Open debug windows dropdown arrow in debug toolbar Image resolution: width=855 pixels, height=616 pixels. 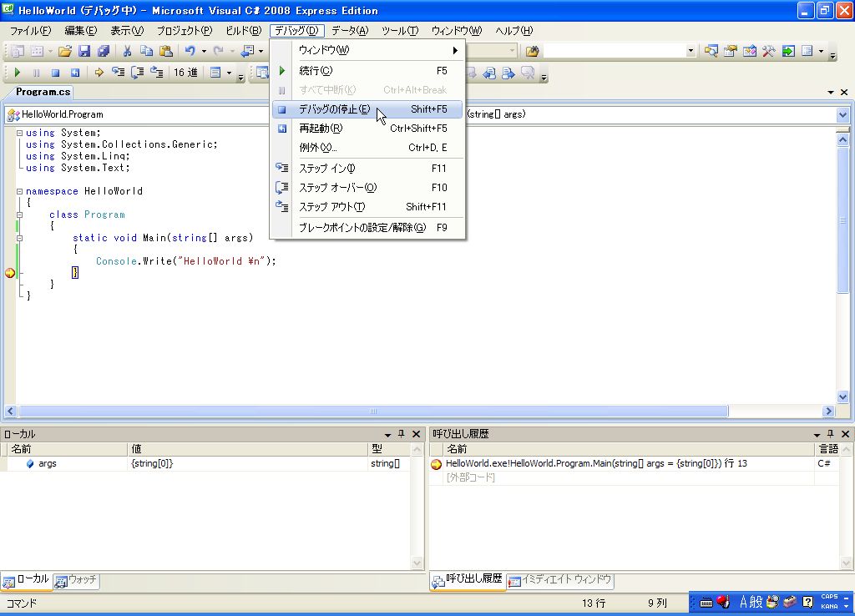(229, 73)
